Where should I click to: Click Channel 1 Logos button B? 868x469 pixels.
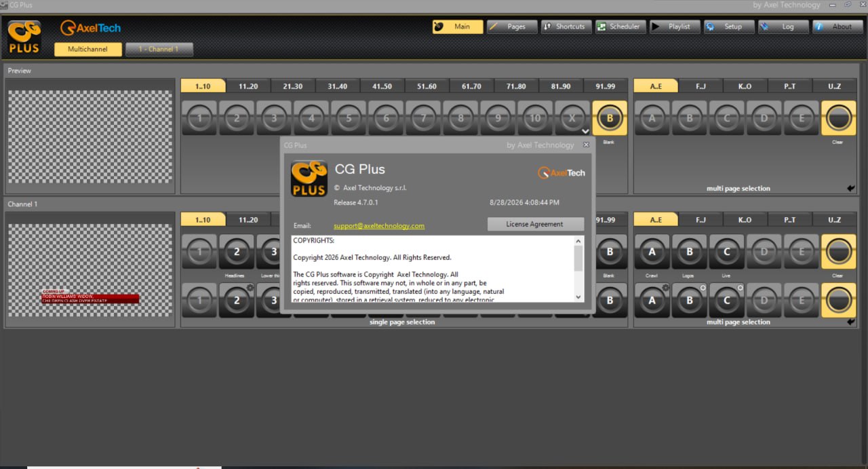pyautogui.click(x=690, y=252)
